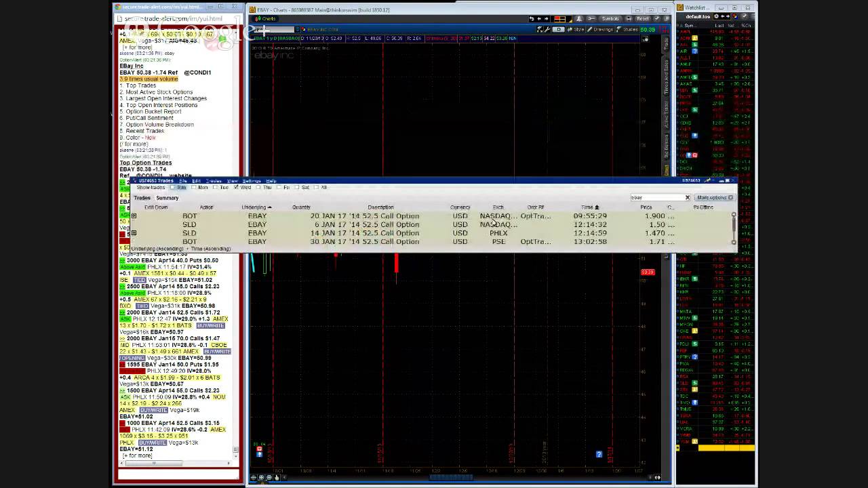This screenshot has width=868, height=488.
Task: Toggle the Sun checkbox in Show trades
Action: click(x=174, y=188)
